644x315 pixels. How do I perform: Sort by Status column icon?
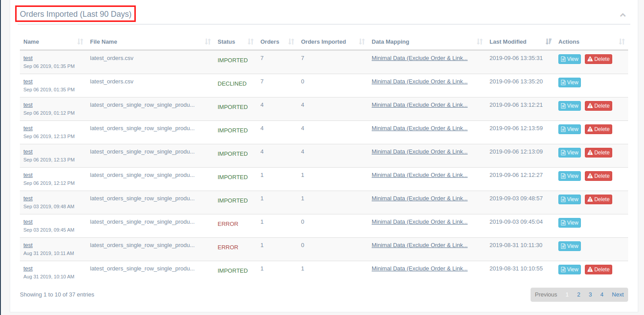[251, 42]
